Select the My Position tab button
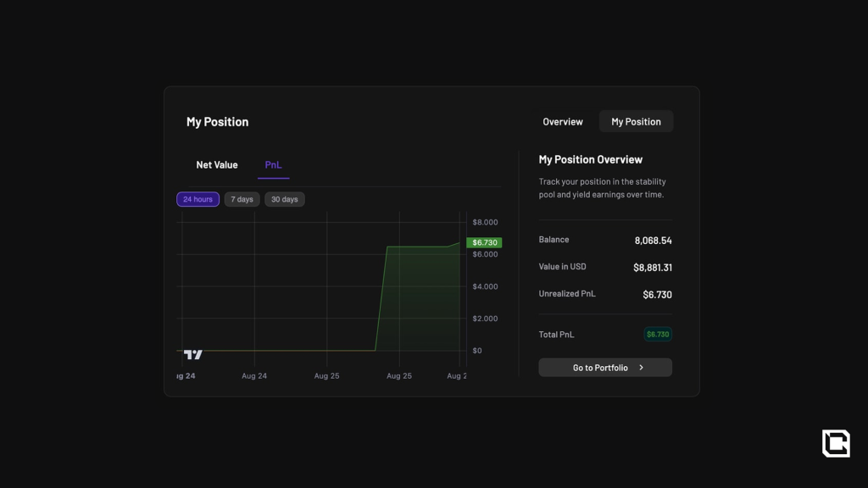This screenshot has width=868, height=488. (x=636, y=122)
